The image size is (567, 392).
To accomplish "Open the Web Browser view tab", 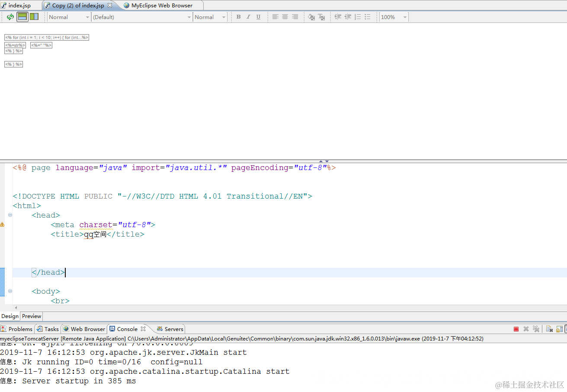I will pos(84,329).
